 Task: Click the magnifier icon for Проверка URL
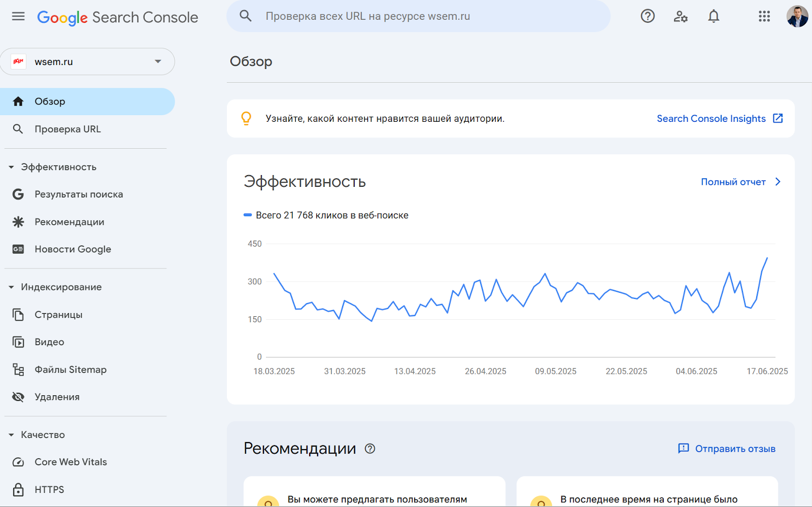tap(18, 129)
